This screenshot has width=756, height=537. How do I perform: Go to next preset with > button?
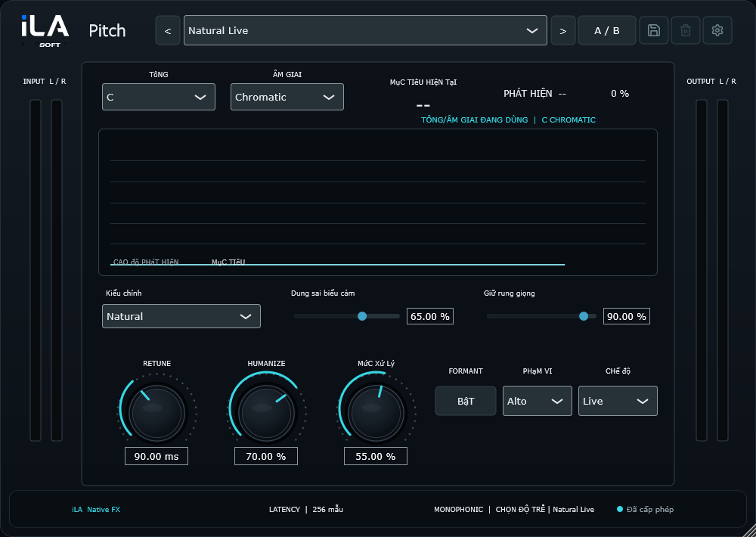tap(562, 30)
